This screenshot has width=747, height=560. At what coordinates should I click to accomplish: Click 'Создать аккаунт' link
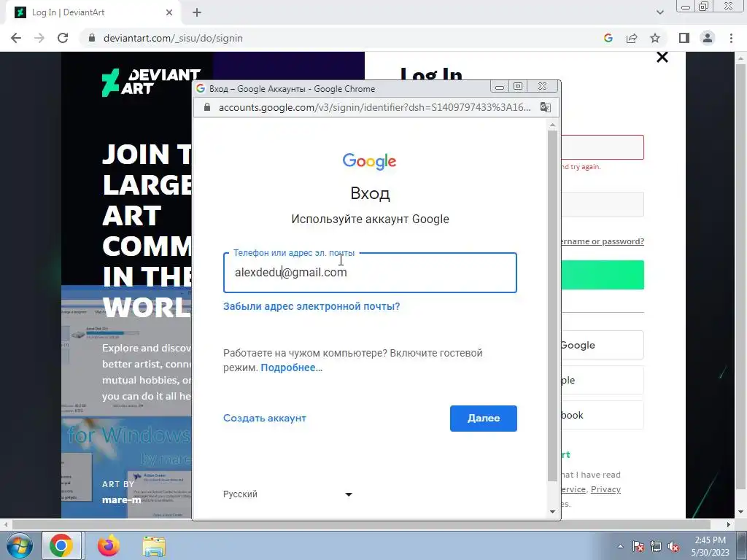coord(265,418)
